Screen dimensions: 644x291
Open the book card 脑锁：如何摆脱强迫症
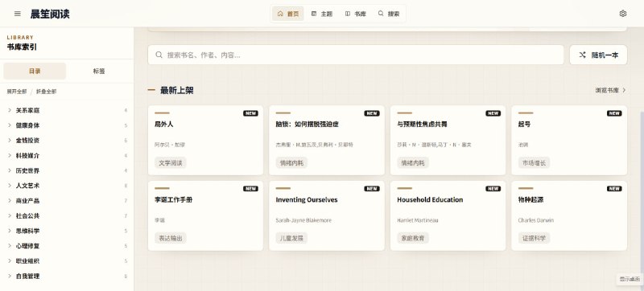pyautogui.click(x=327, y=140)
